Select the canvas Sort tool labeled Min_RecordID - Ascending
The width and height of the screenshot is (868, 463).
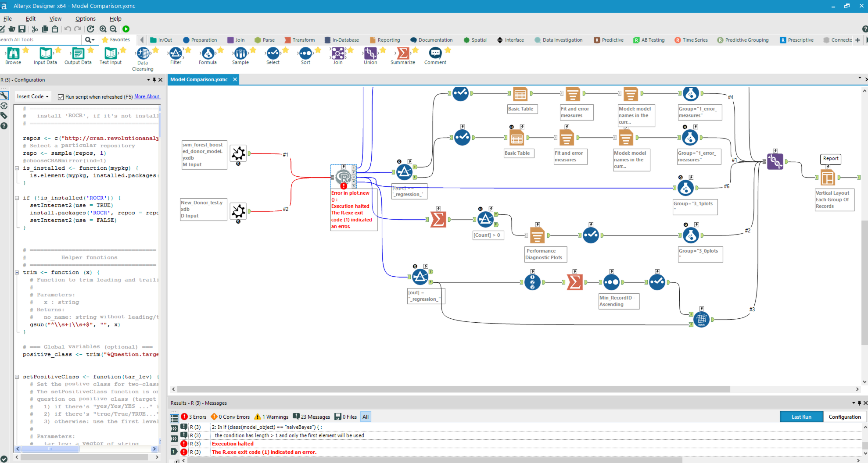611,282
